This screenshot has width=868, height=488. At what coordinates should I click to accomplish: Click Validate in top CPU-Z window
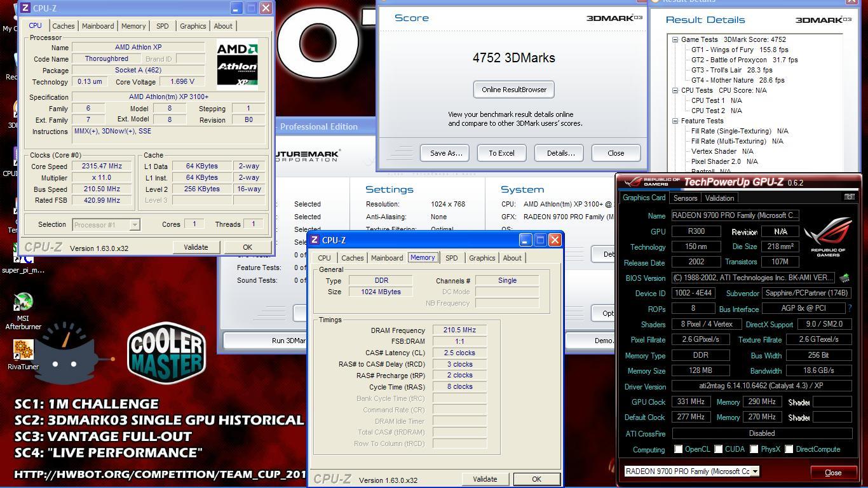pyautogui.click(x=196, y=247)
